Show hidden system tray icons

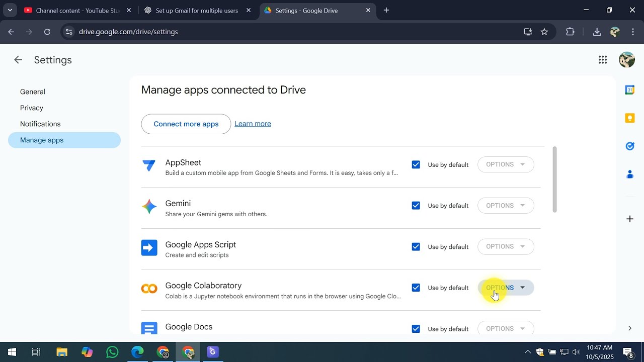click(x=527, y=352)
